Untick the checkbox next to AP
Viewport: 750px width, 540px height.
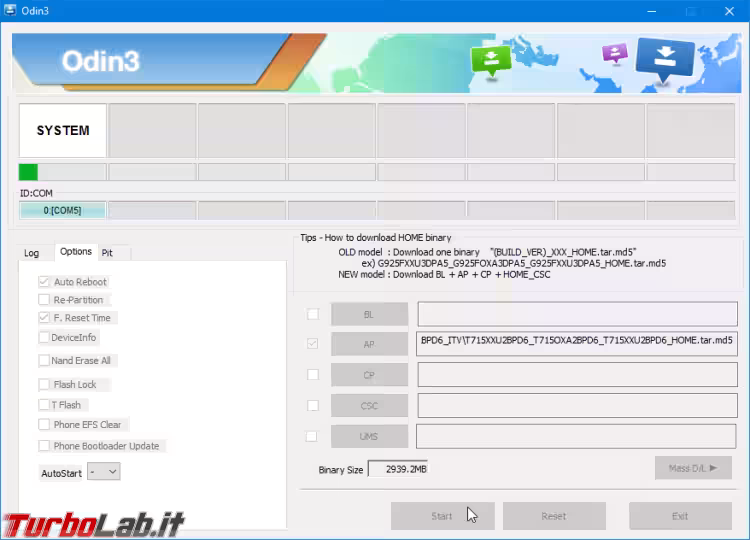click(x=313, y=343)
